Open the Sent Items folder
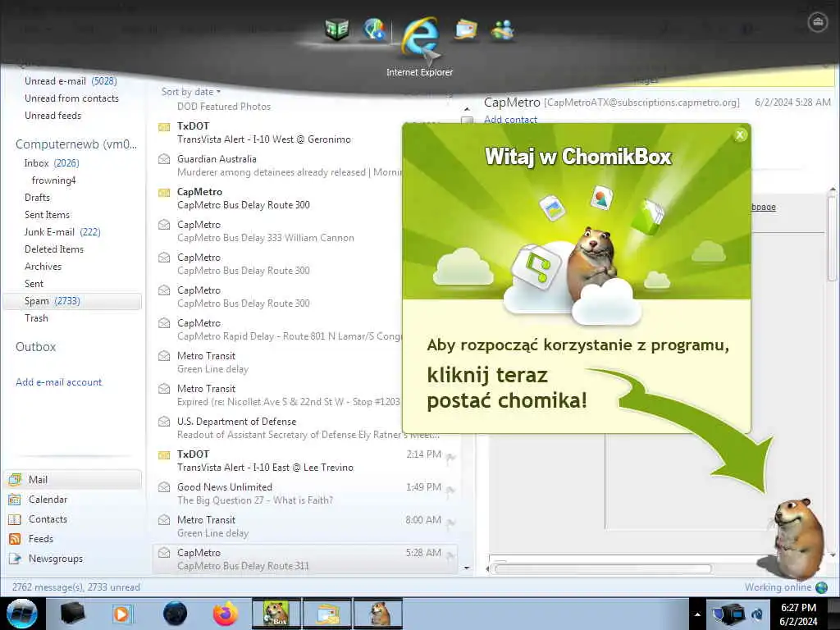 click(47, 215)
